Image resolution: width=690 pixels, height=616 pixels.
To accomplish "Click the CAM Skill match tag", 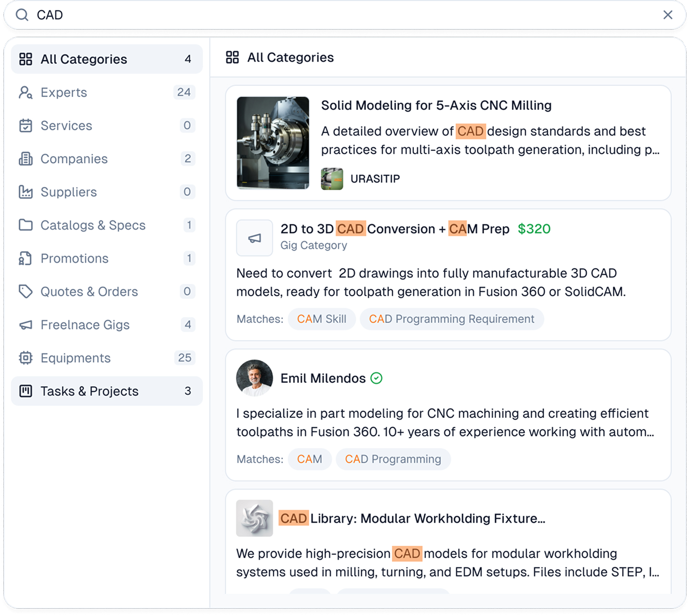I will click(x=322, y=319).
